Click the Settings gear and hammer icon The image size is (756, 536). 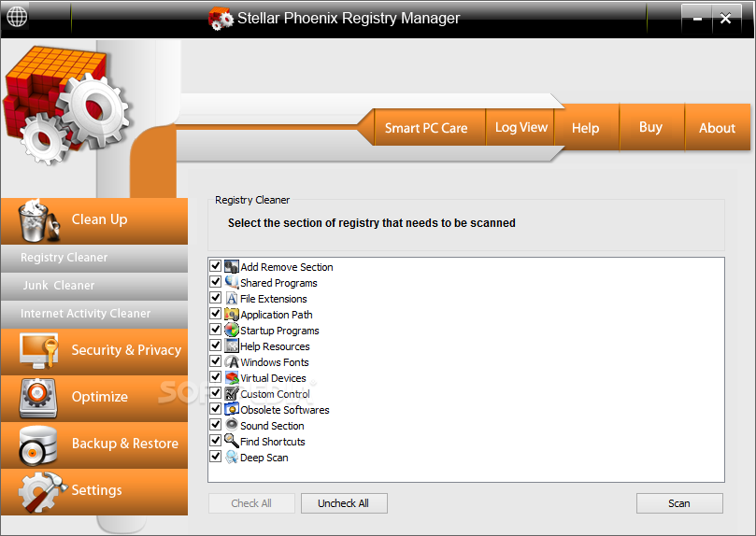tap(42, 492)
